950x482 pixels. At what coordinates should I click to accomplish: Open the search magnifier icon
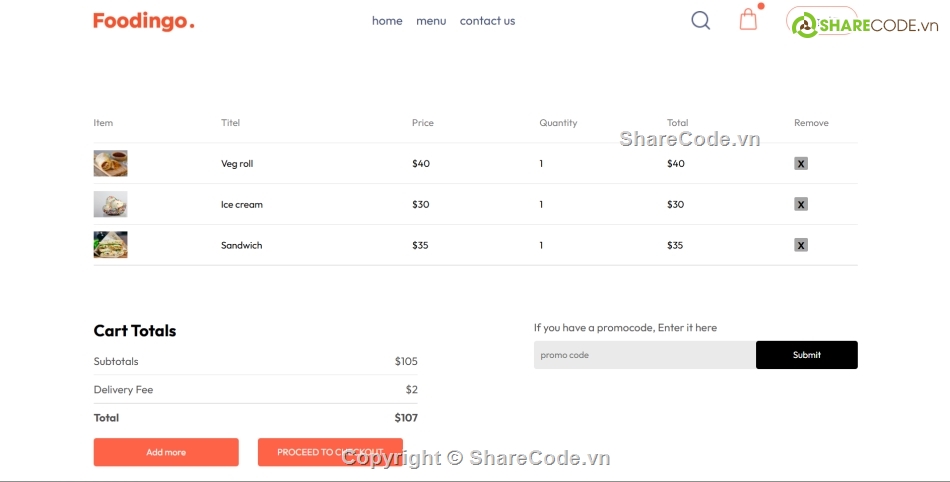[700, 20]
